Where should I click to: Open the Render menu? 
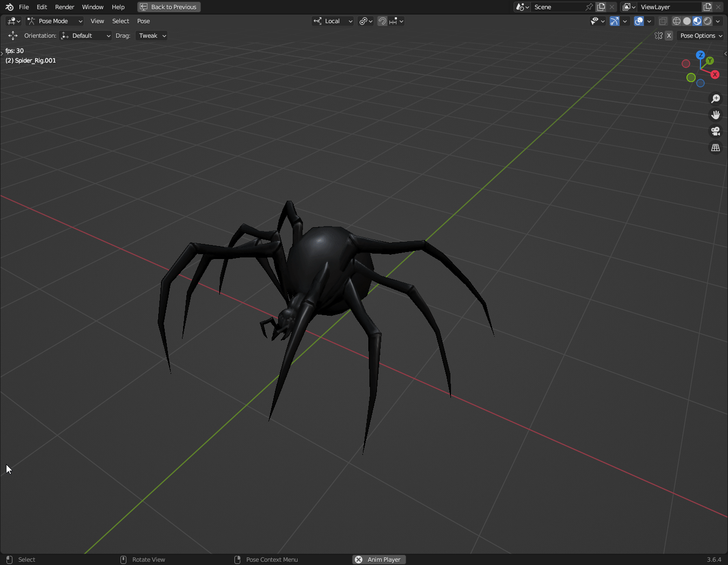64,7
